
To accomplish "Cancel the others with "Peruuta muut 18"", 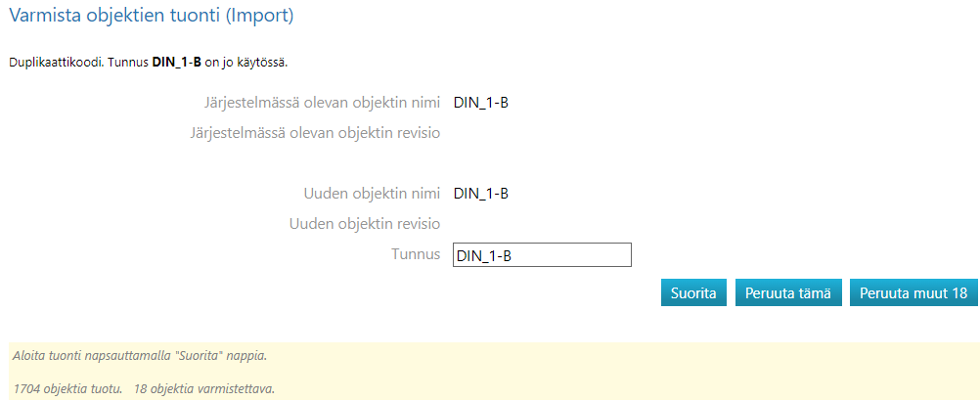I will [x=913, y=292].
